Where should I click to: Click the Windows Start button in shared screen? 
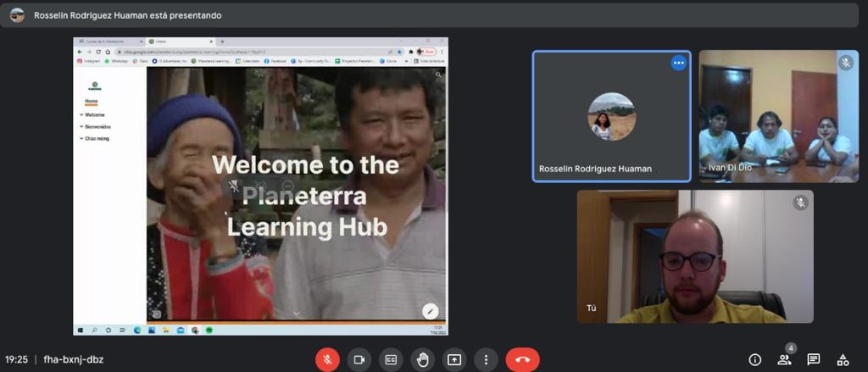pos(81,330)
